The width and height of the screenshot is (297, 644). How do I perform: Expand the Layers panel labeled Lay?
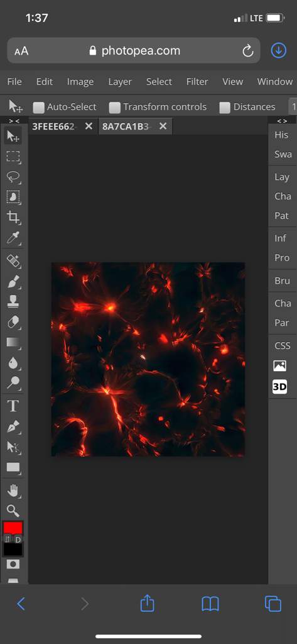(282, 177)
